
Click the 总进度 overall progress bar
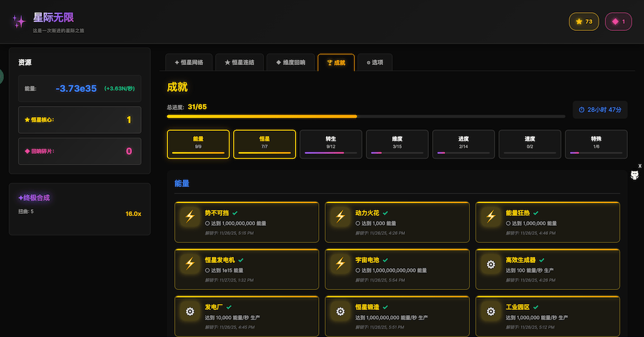[365, 116]
